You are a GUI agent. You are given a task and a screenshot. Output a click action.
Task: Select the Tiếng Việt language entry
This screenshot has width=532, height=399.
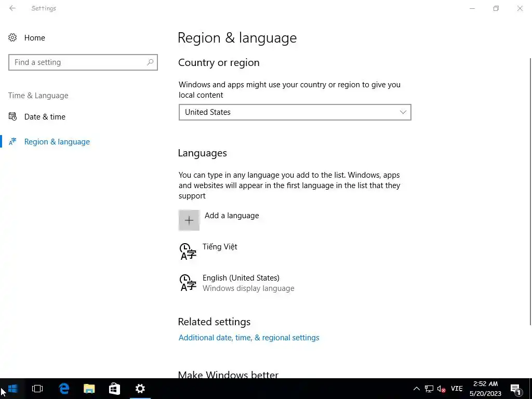[x=220, y=247]
